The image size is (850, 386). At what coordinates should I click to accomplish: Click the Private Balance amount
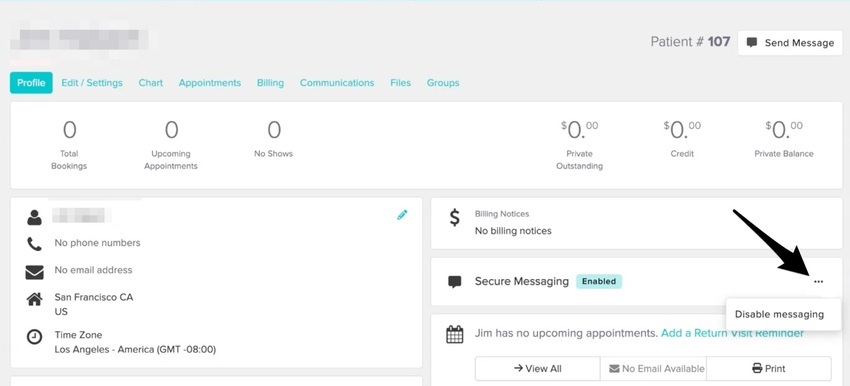[x=784, y=130]
